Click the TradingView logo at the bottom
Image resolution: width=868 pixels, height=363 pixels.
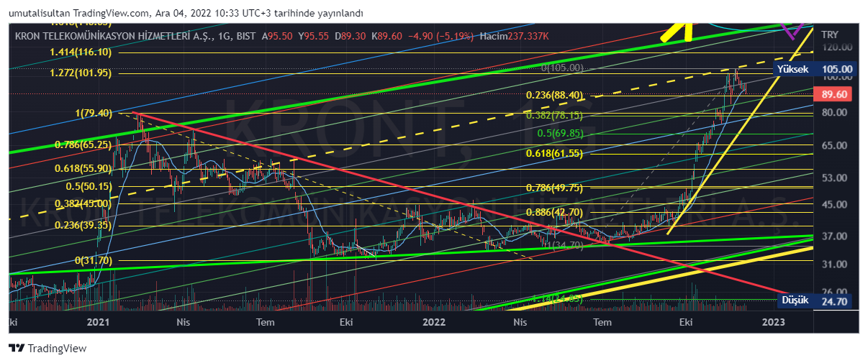(x=48, y=348)
